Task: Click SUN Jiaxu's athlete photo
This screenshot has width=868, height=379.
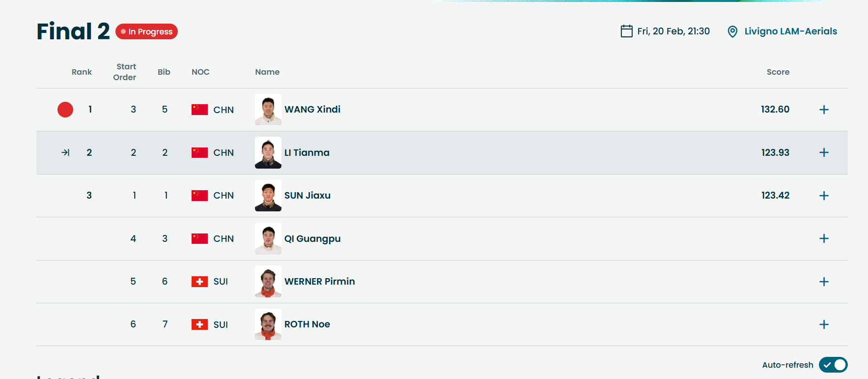Action: [x=268, y=196]
